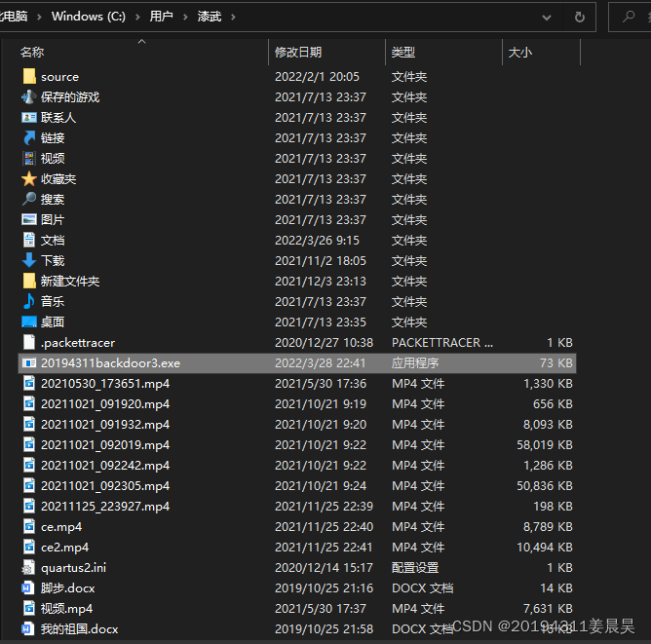This screenshot has height=644, width=651.
Task: Click the 音乐 music note icon
Action: point(29,301)
